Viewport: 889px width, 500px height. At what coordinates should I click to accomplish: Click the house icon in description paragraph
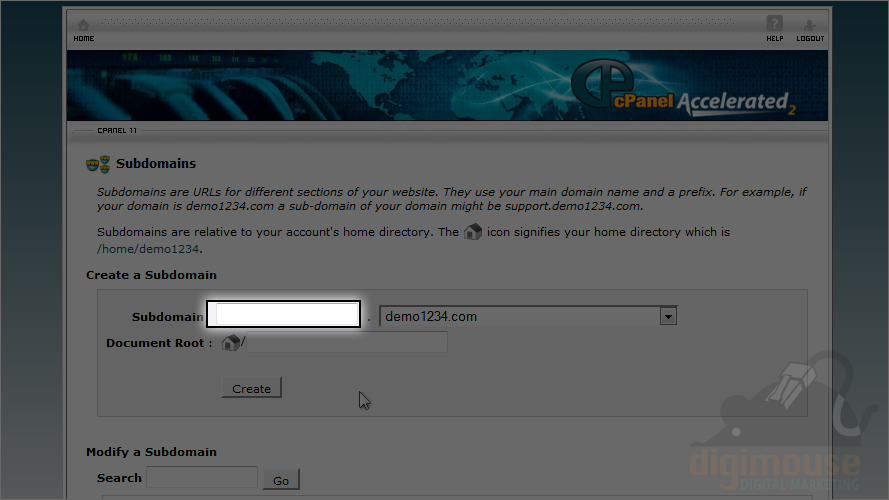[x=472, y=232]
